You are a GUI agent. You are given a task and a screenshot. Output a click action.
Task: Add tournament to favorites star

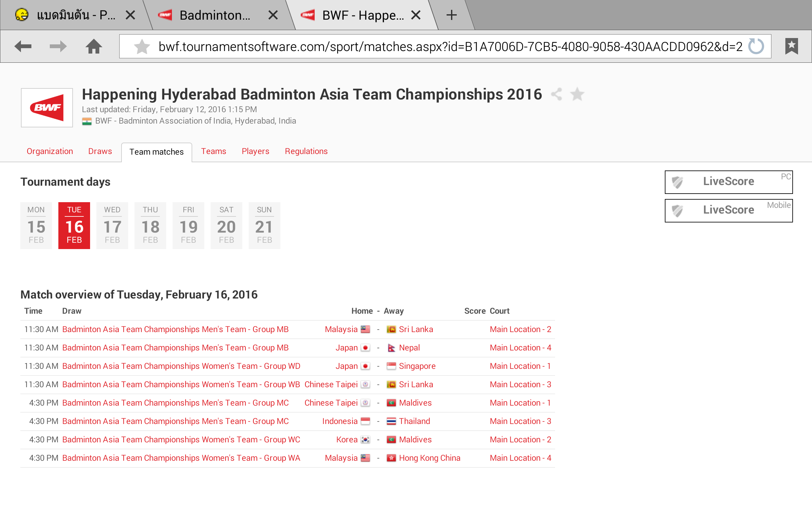(x=577, y=94)
